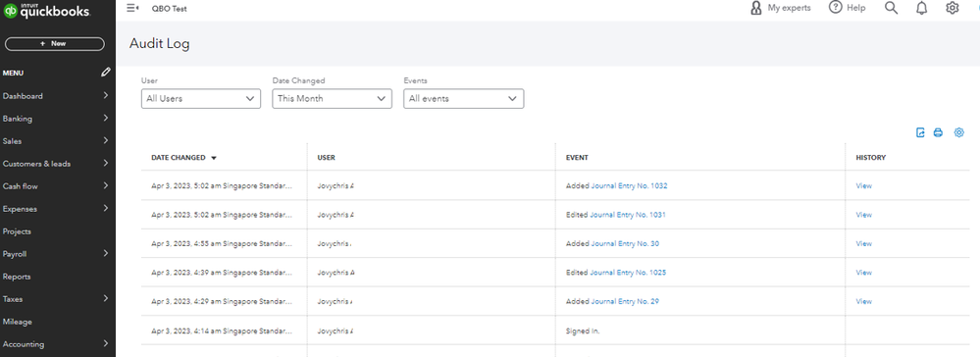View history for Journal Entry No. 30
Screen dimensions: 980x357
863,243
